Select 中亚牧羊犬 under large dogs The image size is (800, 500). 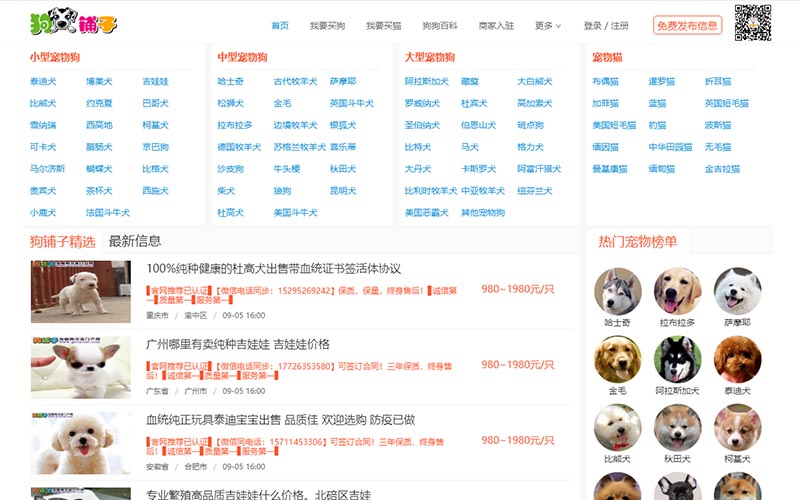coord(483,190)
